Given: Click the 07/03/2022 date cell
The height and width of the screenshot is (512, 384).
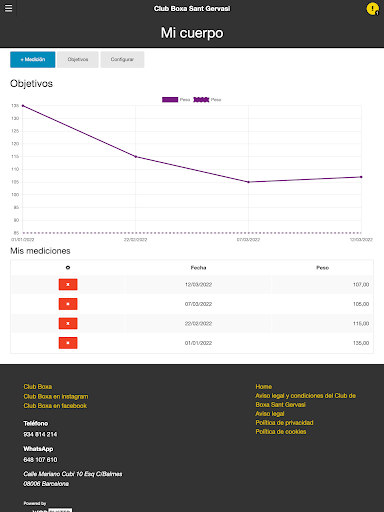Looking at the screenshot, I should pyautogui.click(x=198, y=304).
